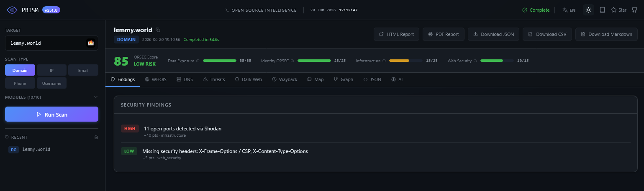Click '11 open ports detected via Shodan' finding
This screenshot has height=191, width=644.
click(x=182, y=129)
